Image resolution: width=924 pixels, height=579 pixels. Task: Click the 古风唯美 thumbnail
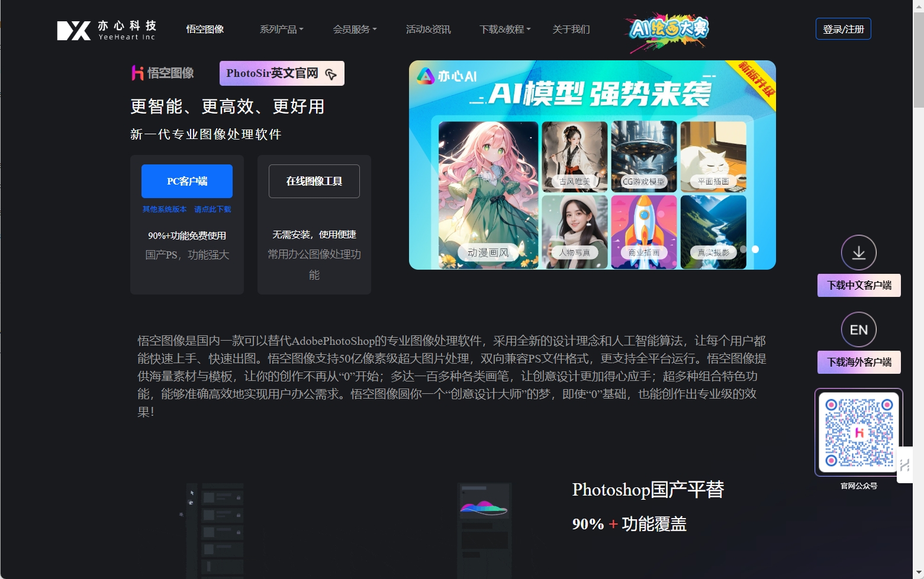pyautogui.click(x=575, y=157)
